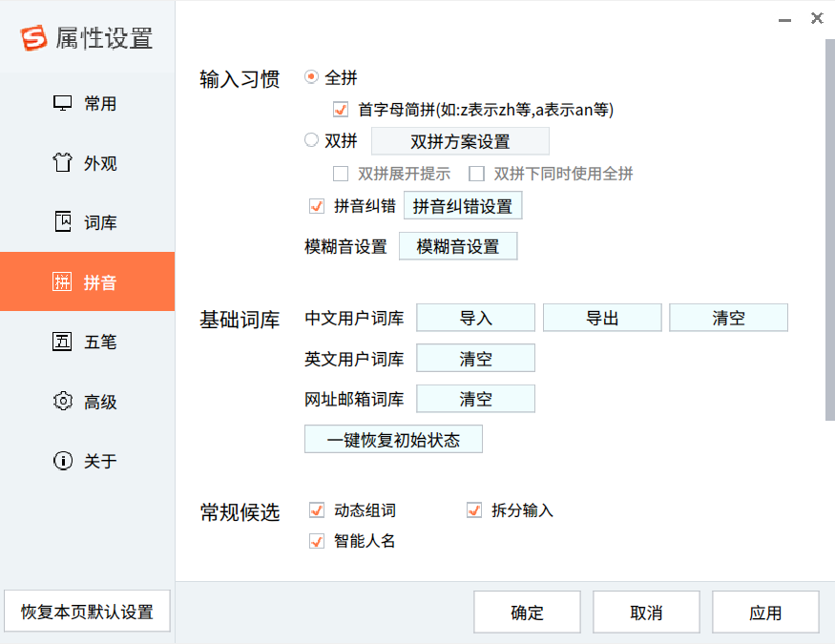Click the 模糊音设置 button
The width and height of the screenshot is (835, 644).
pos(458,246)
